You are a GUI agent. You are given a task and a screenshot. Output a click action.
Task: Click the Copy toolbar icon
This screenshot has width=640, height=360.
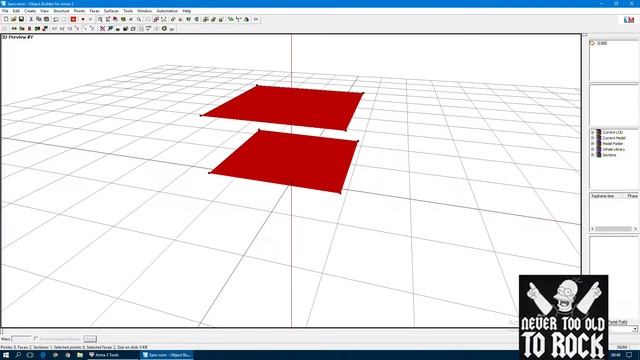pyautogui.click(x=39, y=19)
